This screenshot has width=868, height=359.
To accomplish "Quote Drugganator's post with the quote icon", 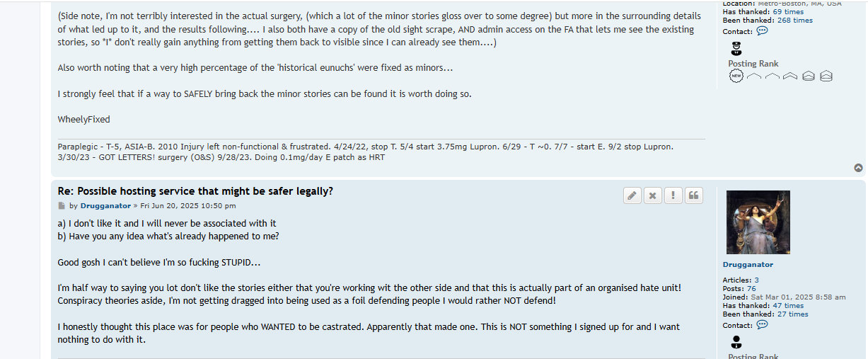I will (x=694, y=195).
